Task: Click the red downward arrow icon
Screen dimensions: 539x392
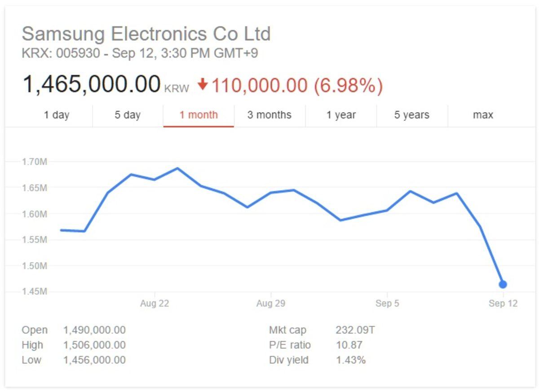Action: [x=203, y=84]
